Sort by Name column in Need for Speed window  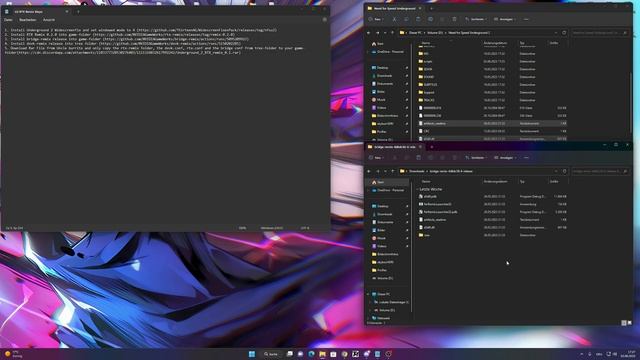coord(426,43)
